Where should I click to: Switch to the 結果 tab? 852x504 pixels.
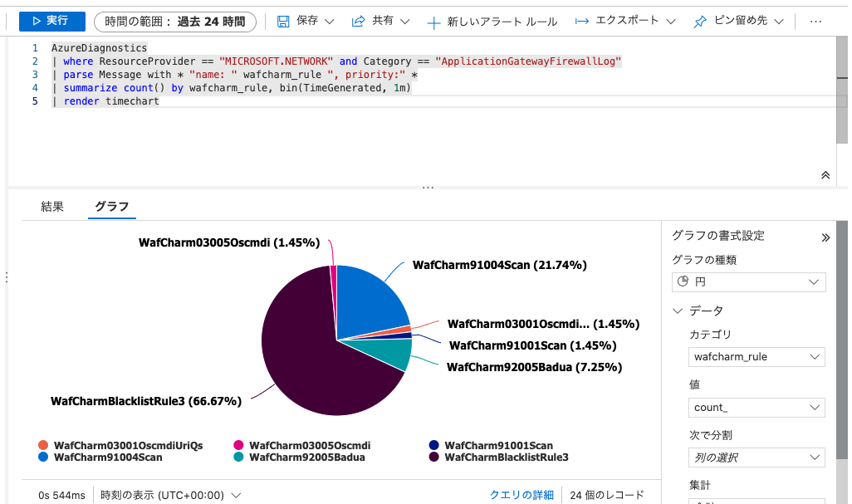tap(52, 207)
